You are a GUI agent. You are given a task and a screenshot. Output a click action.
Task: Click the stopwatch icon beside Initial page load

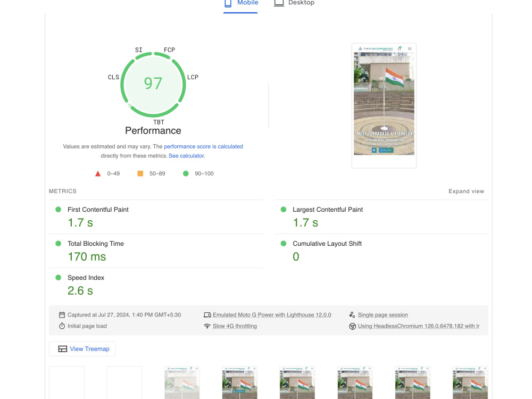pos(62,326)
